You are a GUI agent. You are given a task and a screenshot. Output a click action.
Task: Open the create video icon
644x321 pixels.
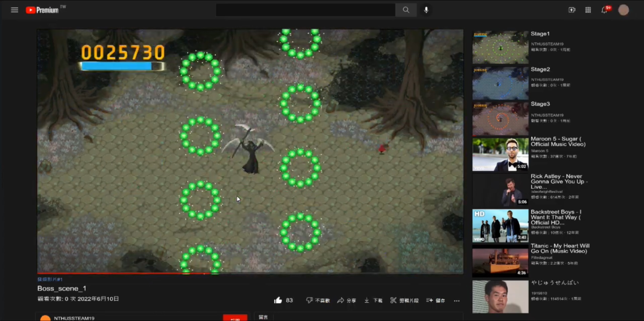tap(572, 10)
